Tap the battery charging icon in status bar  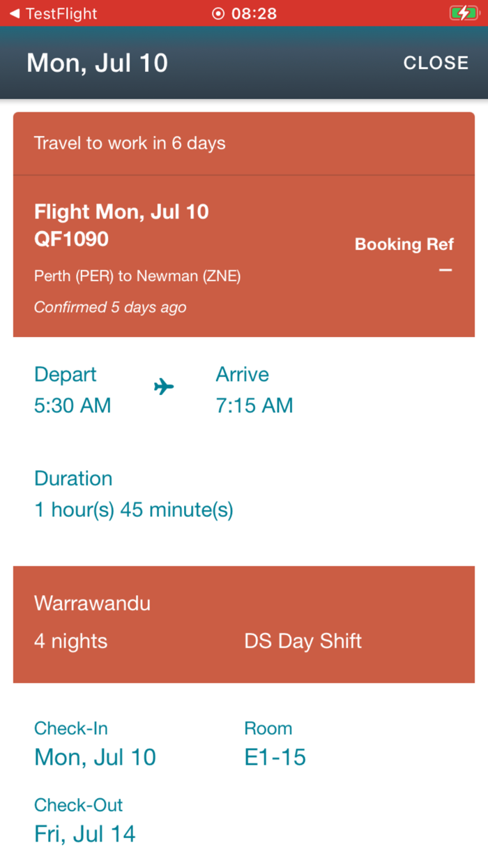pos(463,13)
